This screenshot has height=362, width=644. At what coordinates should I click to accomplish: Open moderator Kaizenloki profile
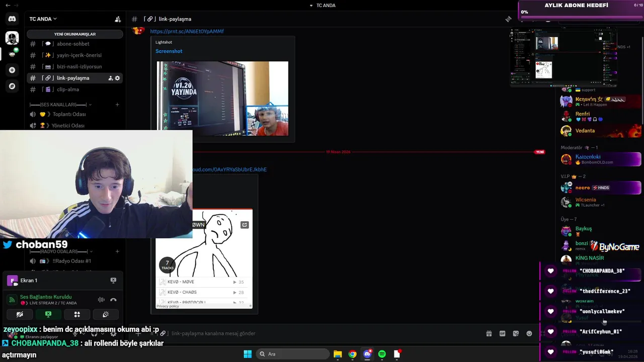pos(601,159)
